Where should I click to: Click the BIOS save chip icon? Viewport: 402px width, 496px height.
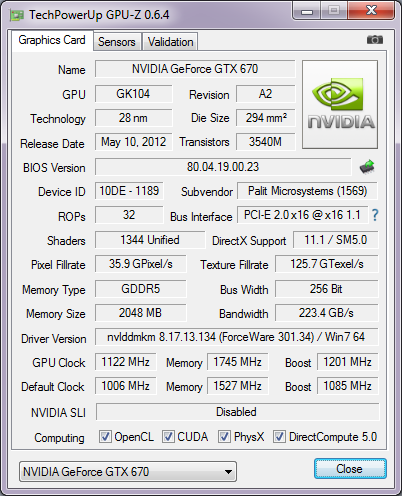point(367,166)
